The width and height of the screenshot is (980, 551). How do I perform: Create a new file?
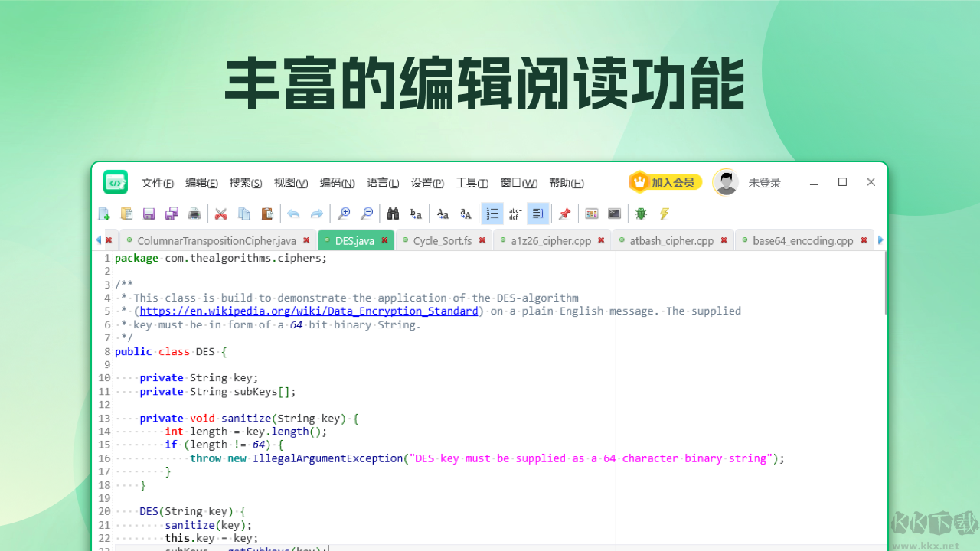point(103,214)
